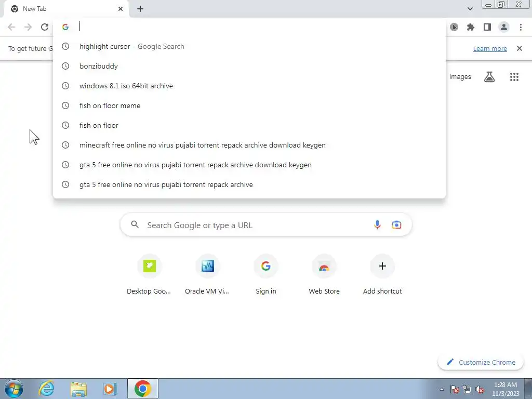Reload the page with the refresh icon
Image resolution: width=532 pixels, height=399 pixels.
45,27
